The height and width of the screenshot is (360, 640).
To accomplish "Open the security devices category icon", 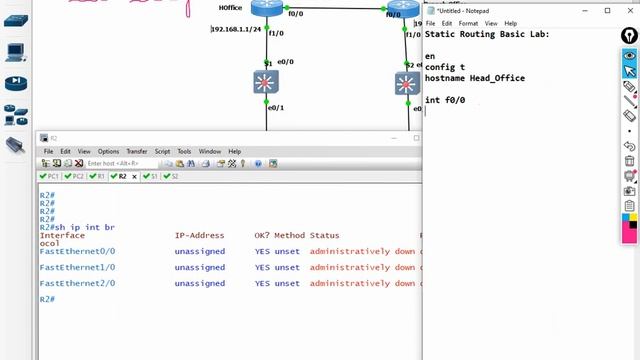I will point(16,83).
